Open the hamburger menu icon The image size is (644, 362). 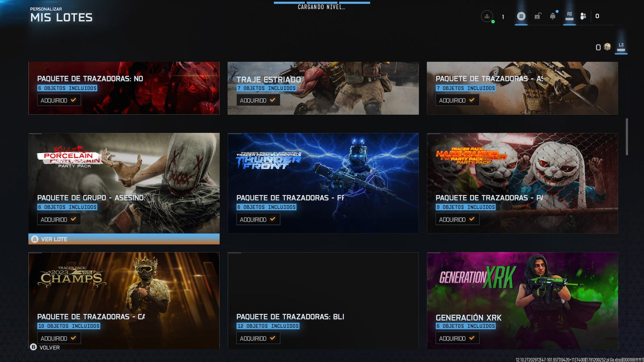(x=521, y=16)
